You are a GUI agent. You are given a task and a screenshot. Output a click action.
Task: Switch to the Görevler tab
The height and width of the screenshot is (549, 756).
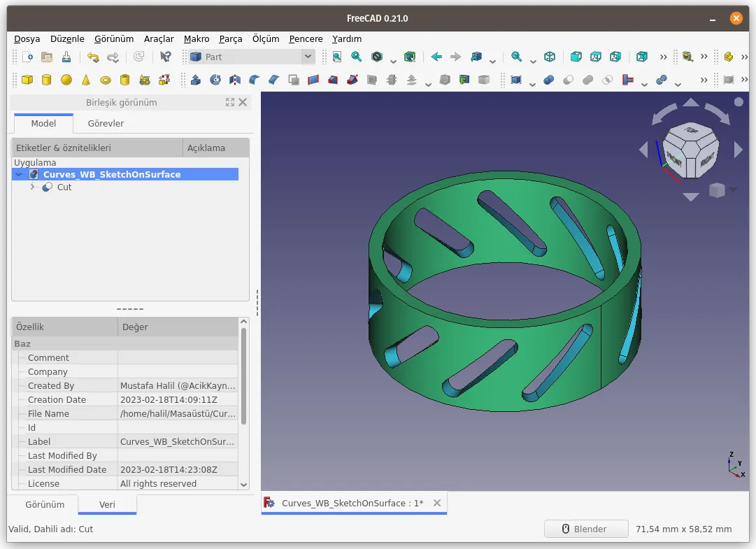pos(106,123)
